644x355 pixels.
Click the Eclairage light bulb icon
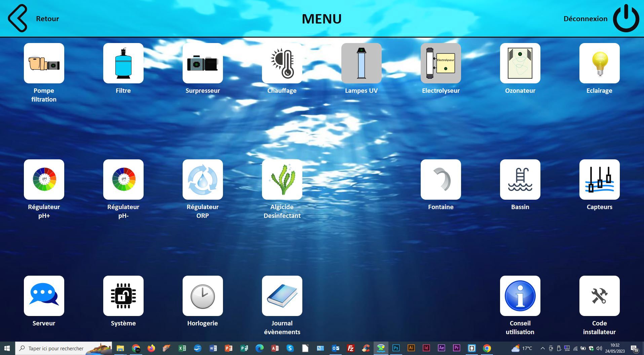(x=599, y=63)
